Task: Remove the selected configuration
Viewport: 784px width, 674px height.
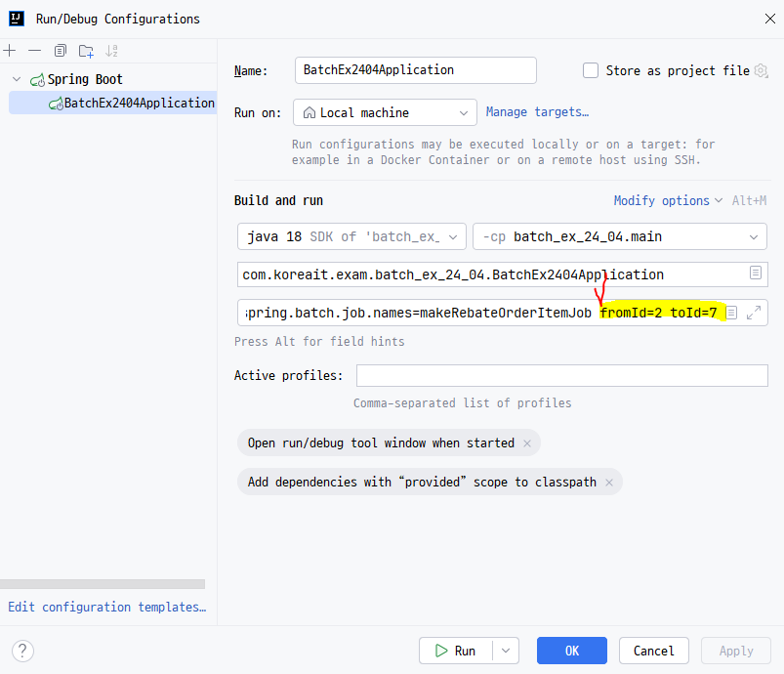Action: tap(34, 51)
